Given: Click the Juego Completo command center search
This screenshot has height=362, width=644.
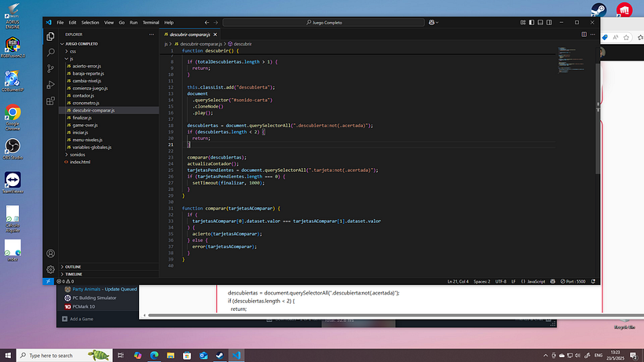Looking at the screenshot, I should 324,23.
